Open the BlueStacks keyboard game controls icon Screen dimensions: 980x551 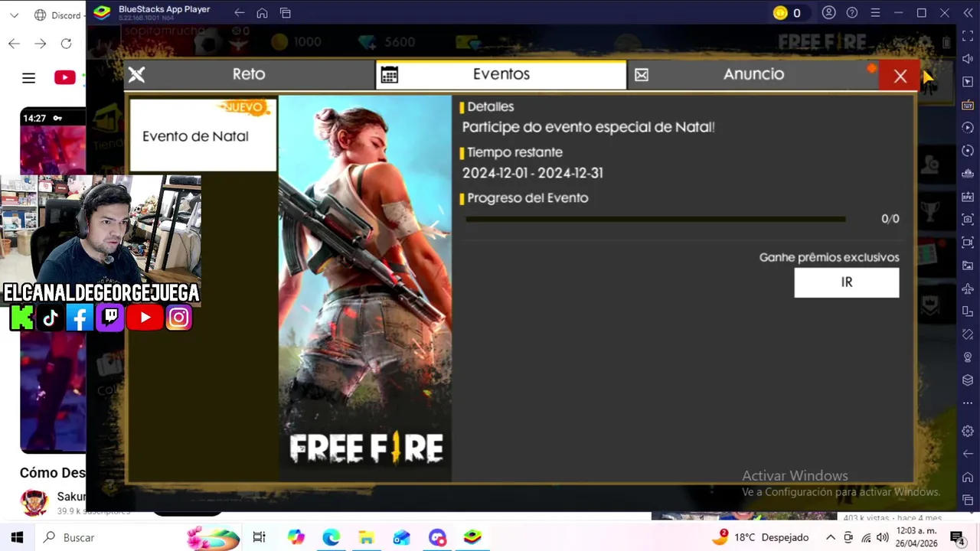click(x=968, y=105)
